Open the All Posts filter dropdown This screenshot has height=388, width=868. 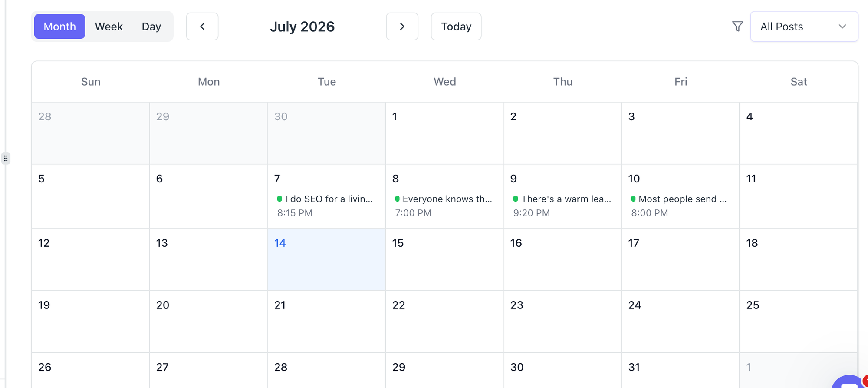[804, 27]
